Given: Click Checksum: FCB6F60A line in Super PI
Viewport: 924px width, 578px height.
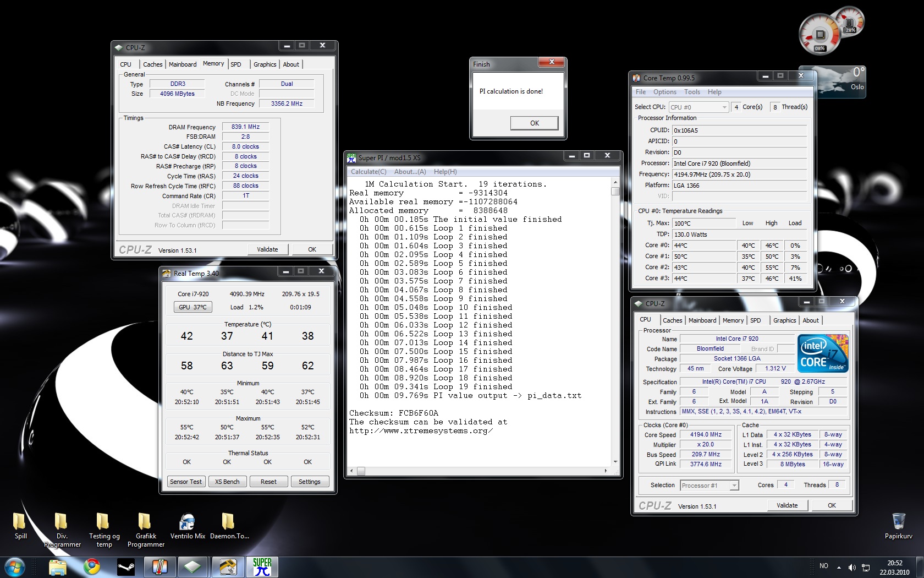Looking at the screenshot, I should 394,413.
